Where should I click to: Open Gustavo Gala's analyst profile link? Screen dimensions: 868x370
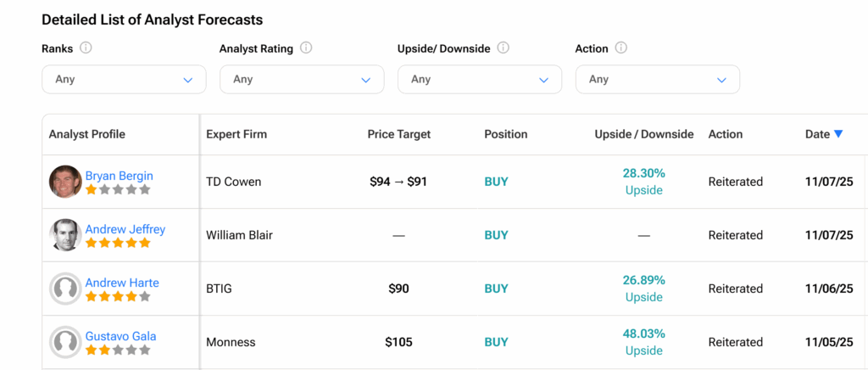point(120,336)
